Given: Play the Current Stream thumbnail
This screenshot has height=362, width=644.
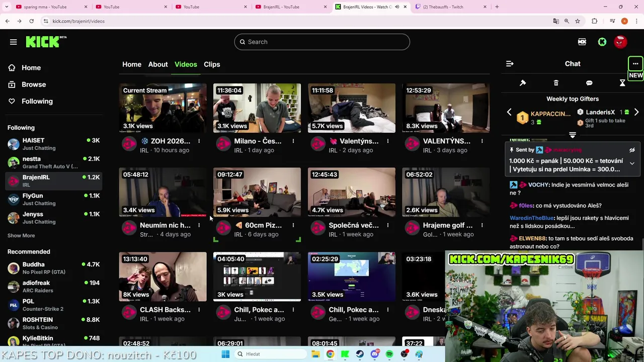Looking at the screenshot, I should [163, 108].
